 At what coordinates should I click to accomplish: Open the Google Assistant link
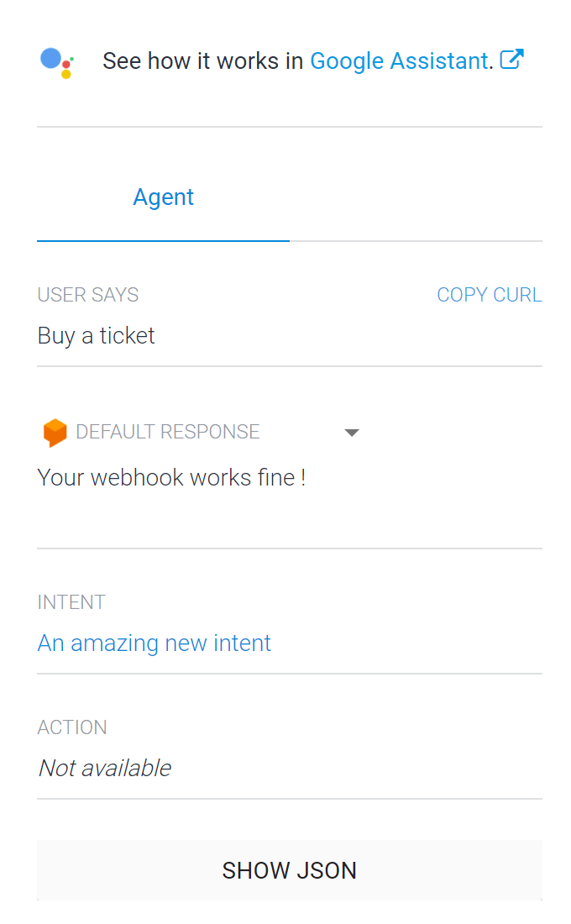(x=401, y=61)
